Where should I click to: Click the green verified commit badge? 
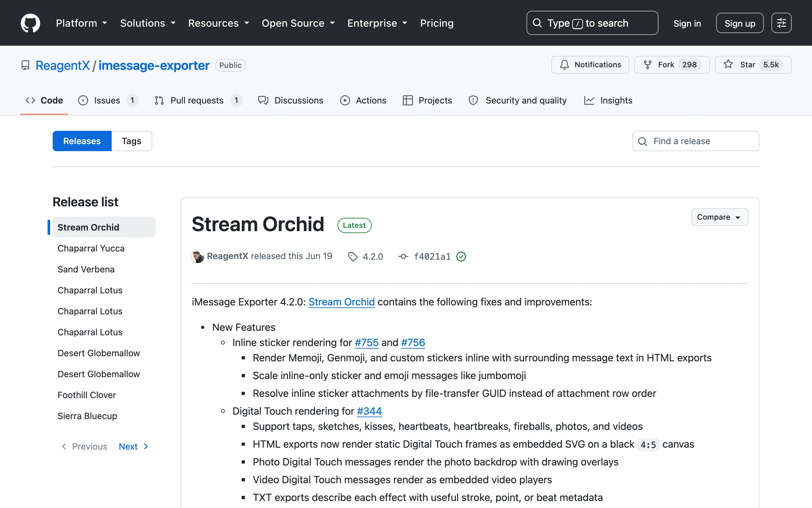click(462, 256)
